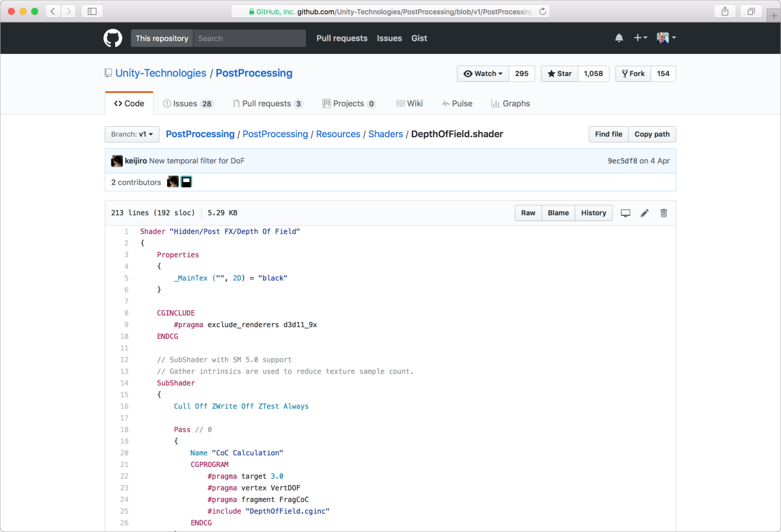Viewport: 781px width, 532px height.
Task: Open file in desktop display icon
Action: 625,213
